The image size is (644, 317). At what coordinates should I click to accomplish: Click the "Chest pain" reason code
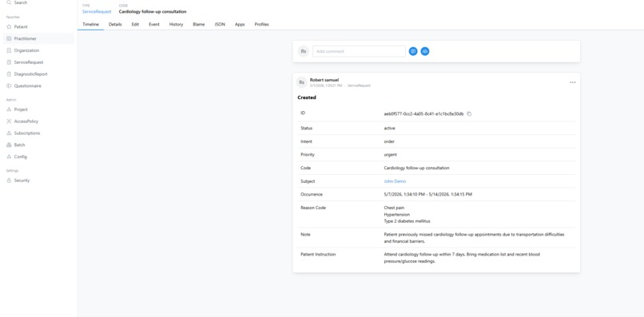tap(394, 208)
